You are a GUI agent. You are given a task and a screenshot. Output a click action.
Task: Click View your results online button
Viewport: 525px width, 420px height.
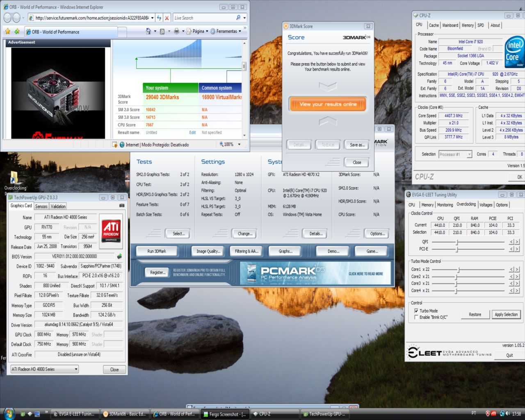(x=327, y=104)
